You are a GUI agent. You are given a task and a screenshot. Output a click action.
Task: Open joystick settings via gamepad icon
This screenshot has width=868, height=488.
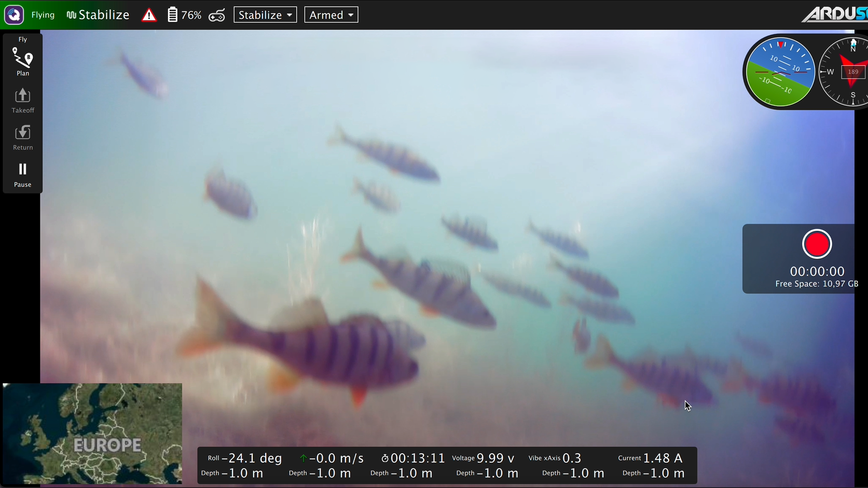(217, 15)
